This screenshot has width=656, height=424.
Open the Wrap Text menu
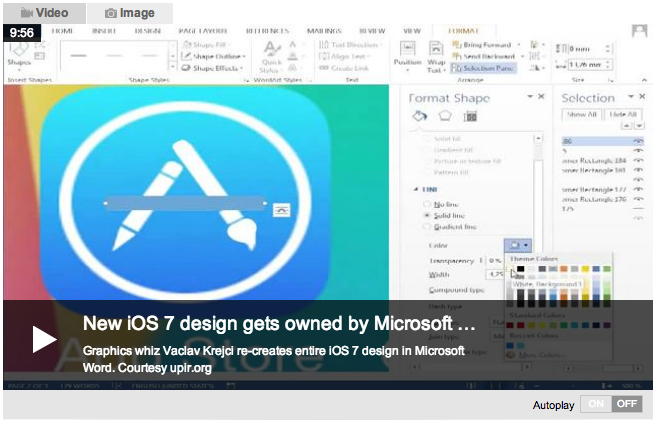coord(436,57)
